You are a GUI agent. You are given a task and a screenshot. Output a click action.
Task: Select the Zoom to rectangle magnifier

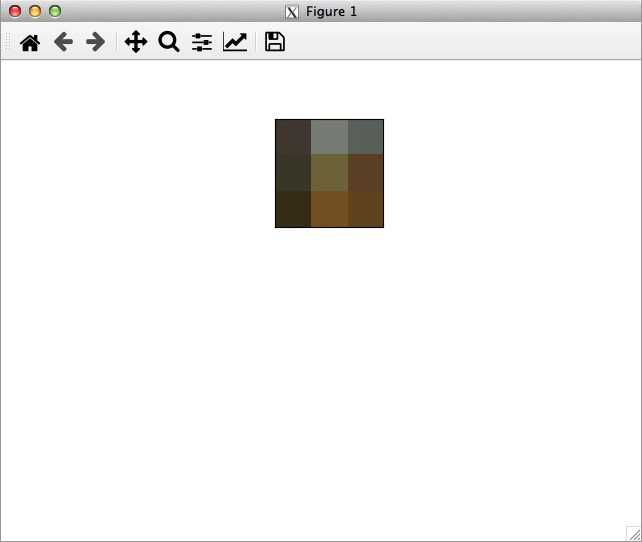coord(169,42)
